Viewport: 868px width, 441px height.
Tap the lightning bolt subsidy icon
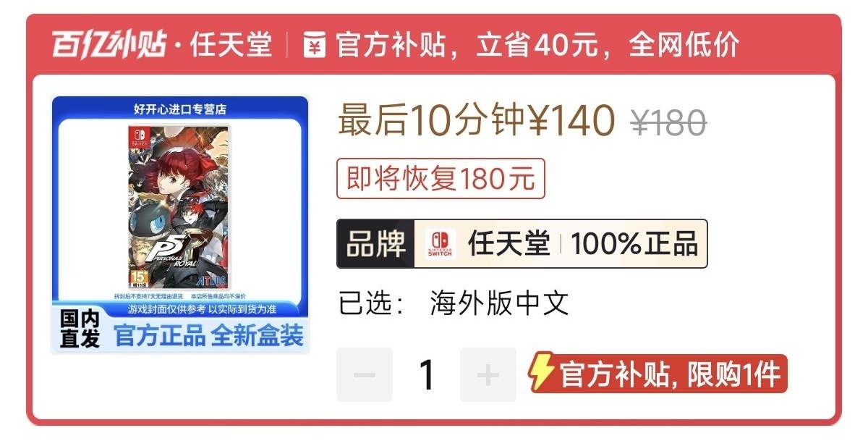pyautogui.click(x=542, y=373)
